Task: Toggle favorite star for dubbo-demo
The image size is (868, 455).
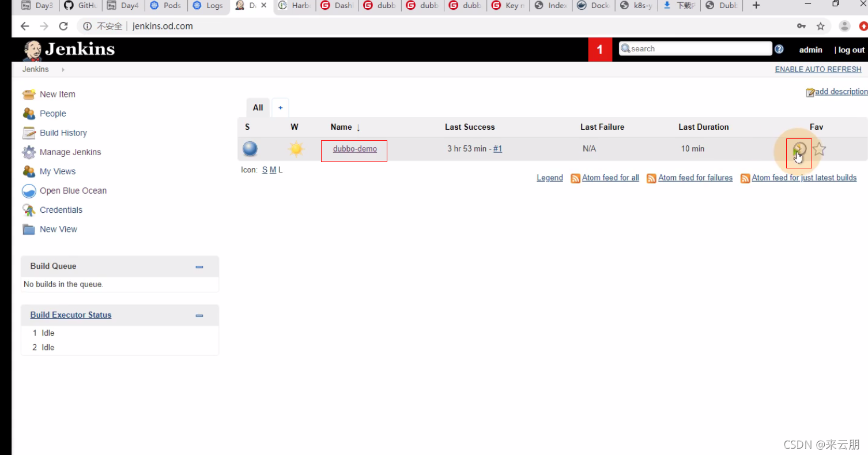Action: [819, 149]
